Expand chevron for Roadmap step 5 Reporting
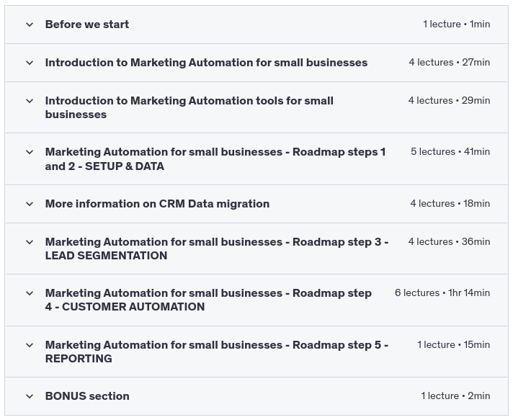513x420 pixels. click(30, 345)
